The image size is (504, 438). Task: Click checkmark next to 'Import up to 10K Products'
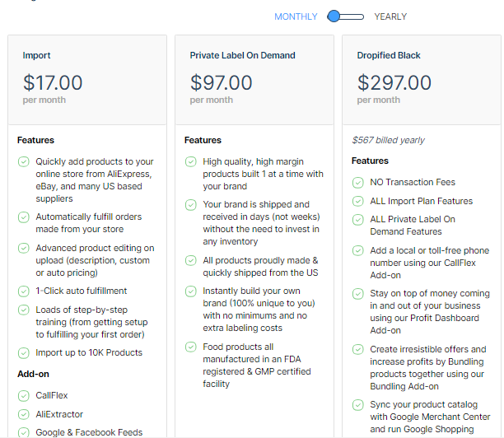pyautogui.click(x=24, y=352)
